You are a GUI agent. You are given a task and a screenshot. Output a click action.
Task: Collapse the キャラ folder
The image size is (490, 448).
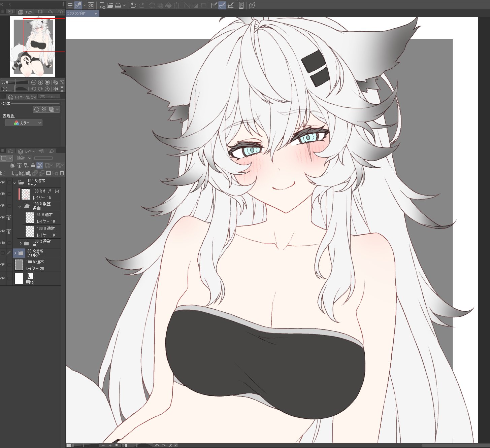point(14,183)
